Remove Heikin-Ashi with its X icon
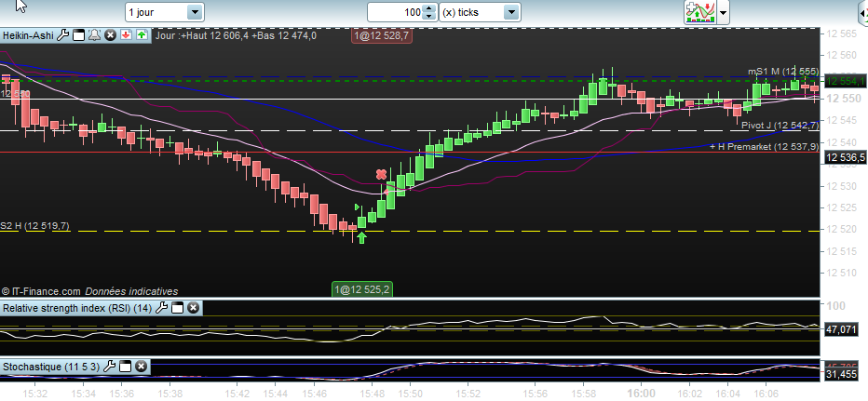 pyautogui.click(x=110, y=35)
